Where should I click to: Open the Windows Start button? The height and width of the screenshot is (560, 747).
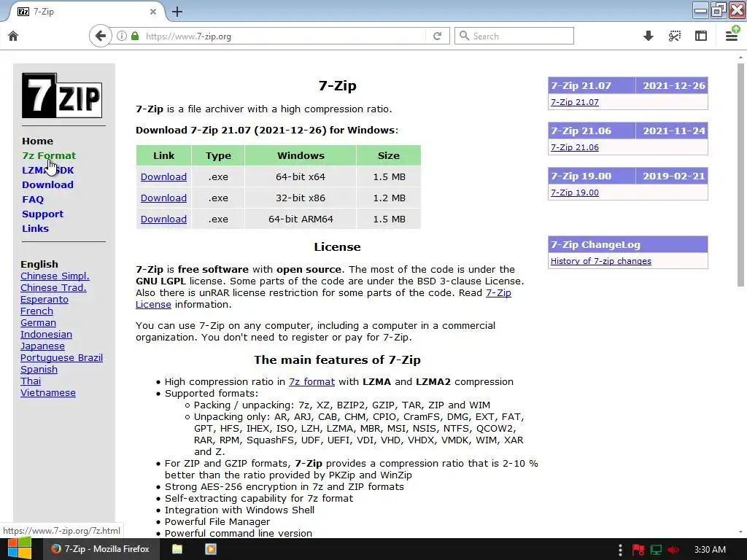click(20, 548)
